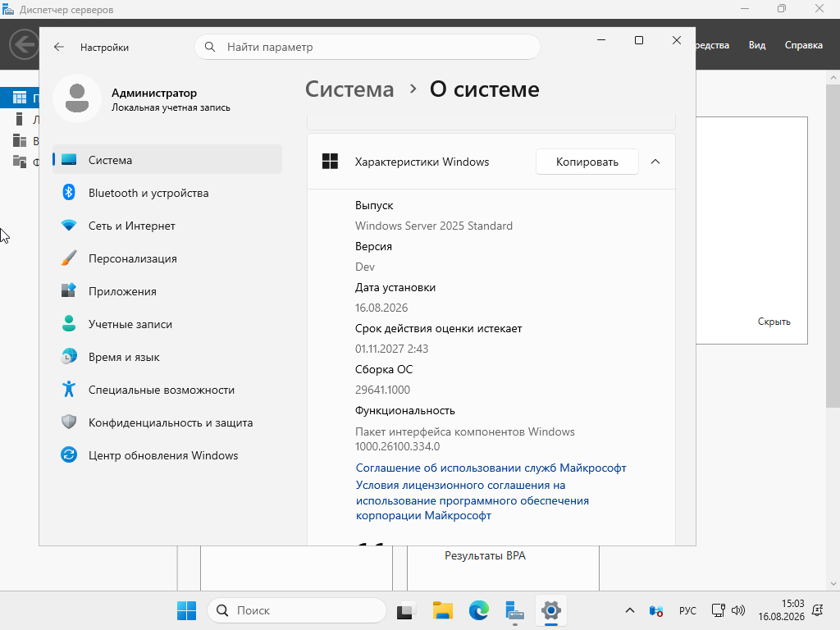
Task: Click the Windows logo in Характеристики Windows
Action: 330,162
